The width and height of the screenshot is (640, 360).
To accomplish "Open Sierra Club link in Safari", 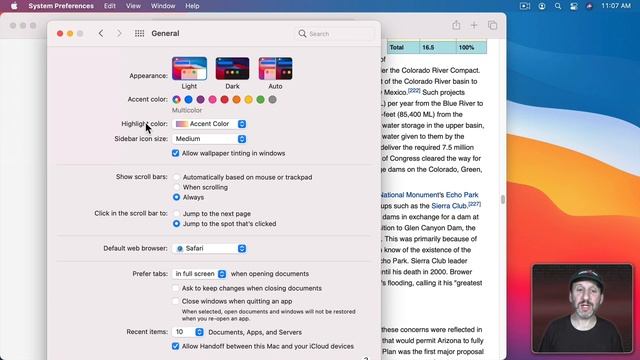I will [449, 206].
